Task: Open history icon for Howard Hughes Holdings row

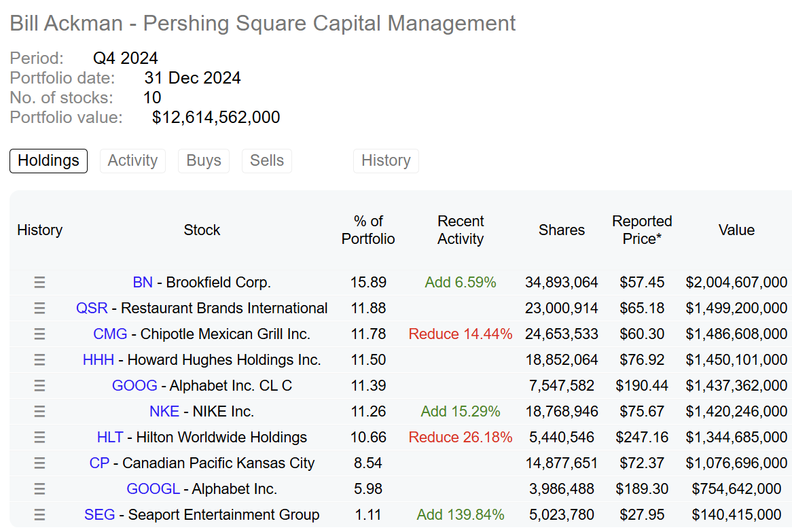Action: click(39, 359)
